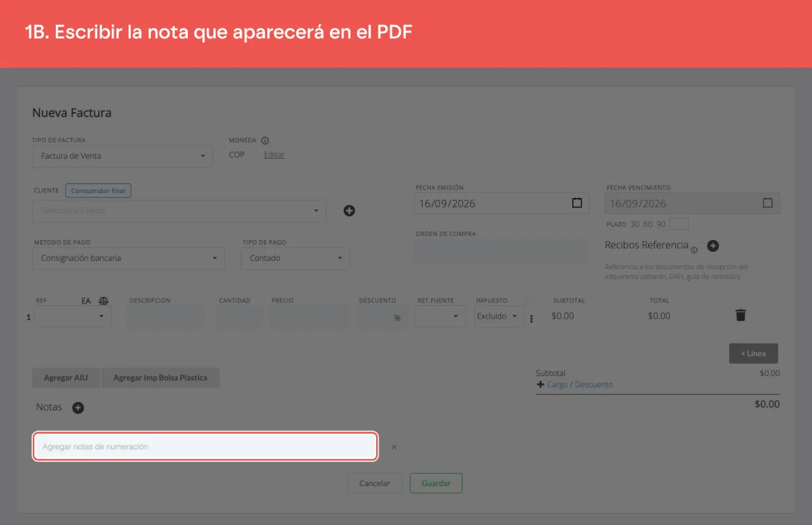Screen dimensions: 812x525
Task: Save the invoice with Guardar
Action: (x=436, y=483)
